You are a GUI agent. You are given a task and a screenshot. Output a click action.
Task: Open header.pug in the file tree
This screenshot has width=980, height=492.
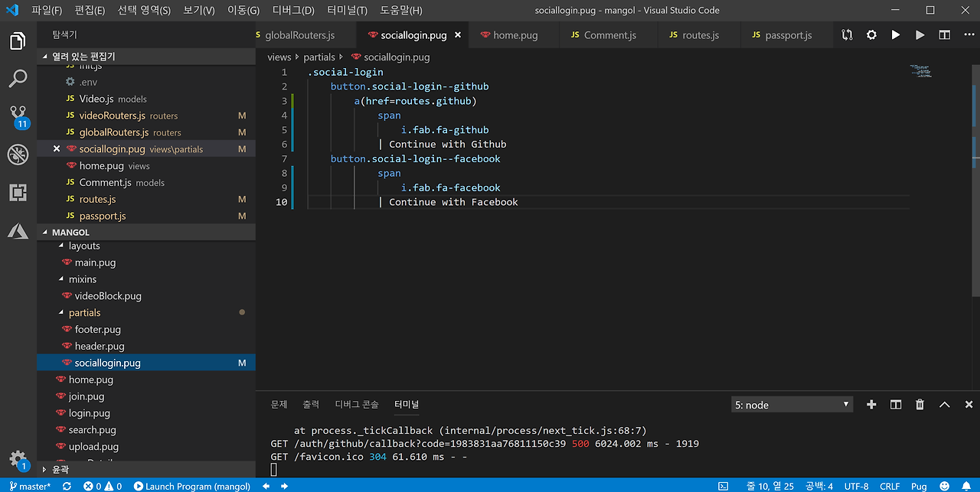pos(100,346)
